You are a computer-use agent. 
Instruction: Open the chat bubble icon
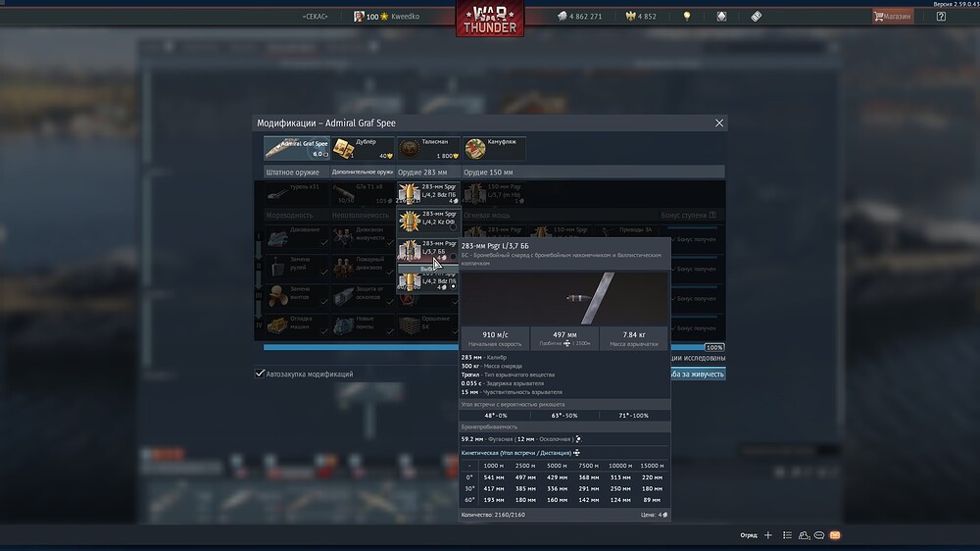[x=819, y=535]
